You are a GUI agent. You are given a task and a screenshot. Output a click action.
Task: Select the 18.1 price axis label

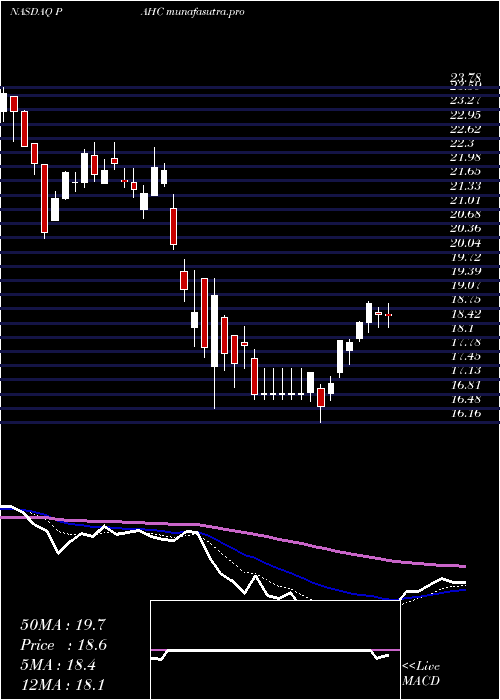point(463,329)
